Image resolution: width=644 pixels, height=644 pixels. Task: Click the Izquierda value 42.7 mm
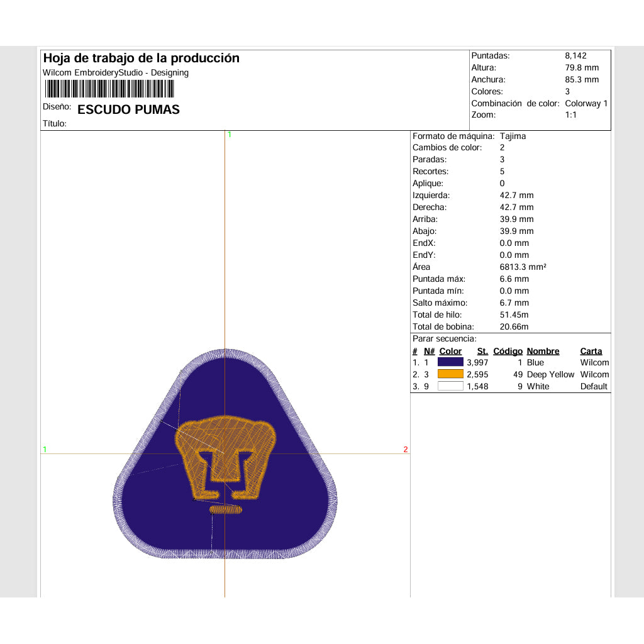pos(517,195)
